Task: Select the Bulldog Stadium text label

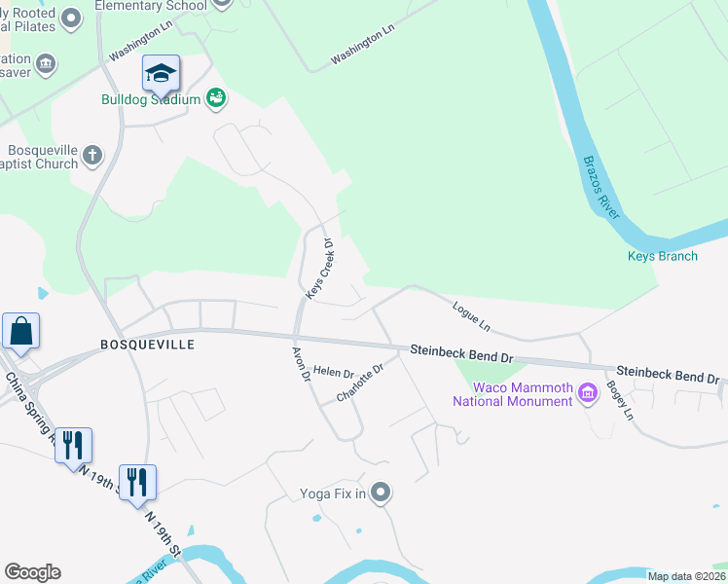Action: point(151,99)
